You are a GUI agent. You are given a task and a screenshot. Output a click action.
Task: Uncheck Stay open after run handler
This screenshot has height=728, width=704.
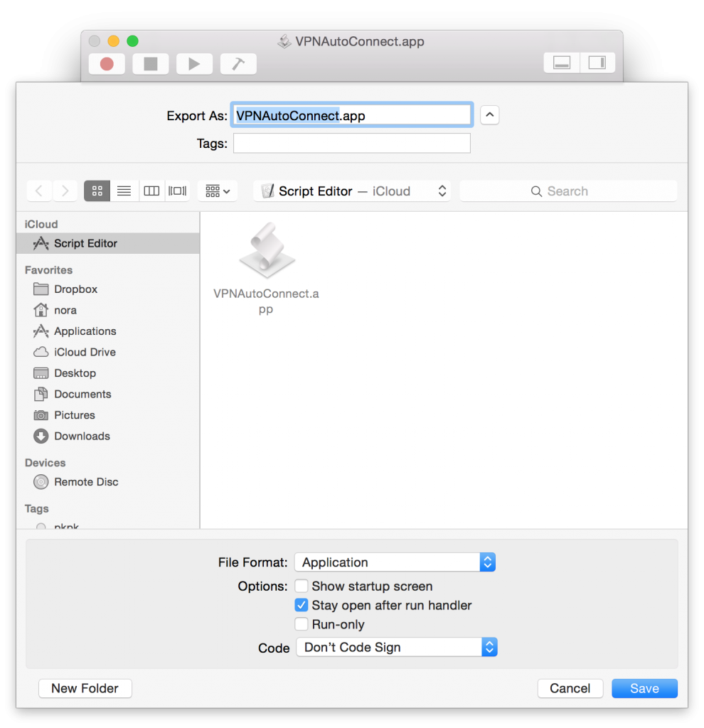click(x=302, y=605)
